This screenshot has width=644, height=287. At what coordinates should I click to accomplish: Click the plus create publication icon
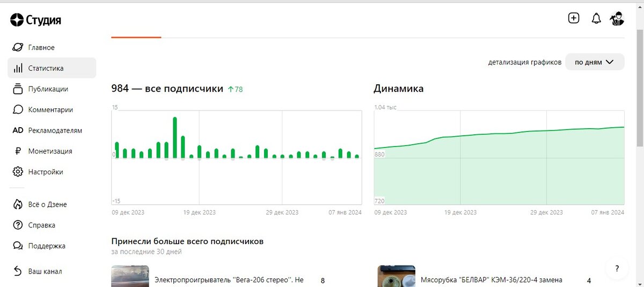click(x=574, y=18)
